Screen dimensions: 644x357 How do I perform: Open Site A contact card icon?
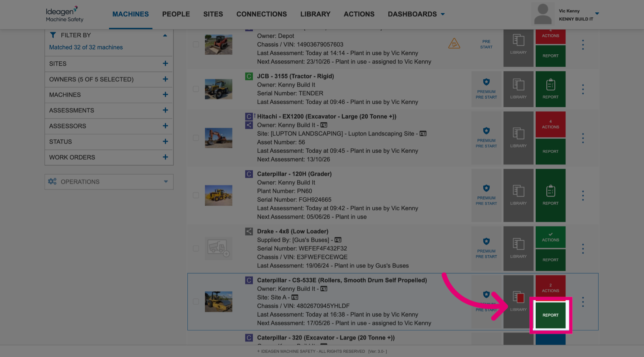[x=295, y=297]
